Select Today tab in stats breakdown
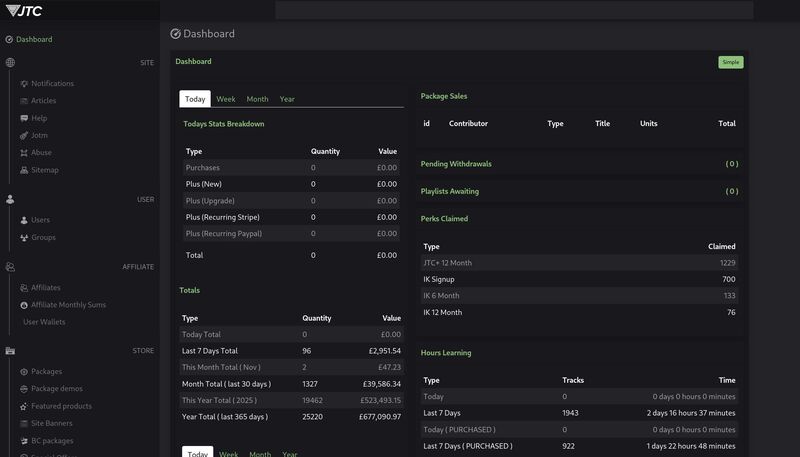 (x=195, y=99)
